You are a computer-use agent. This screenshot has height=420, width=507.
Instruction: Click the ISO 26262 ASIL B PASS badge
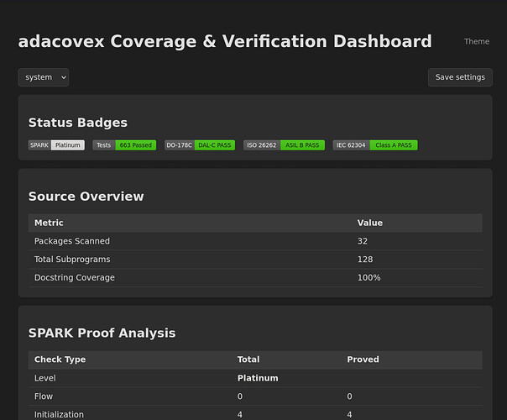pos(284,145)
